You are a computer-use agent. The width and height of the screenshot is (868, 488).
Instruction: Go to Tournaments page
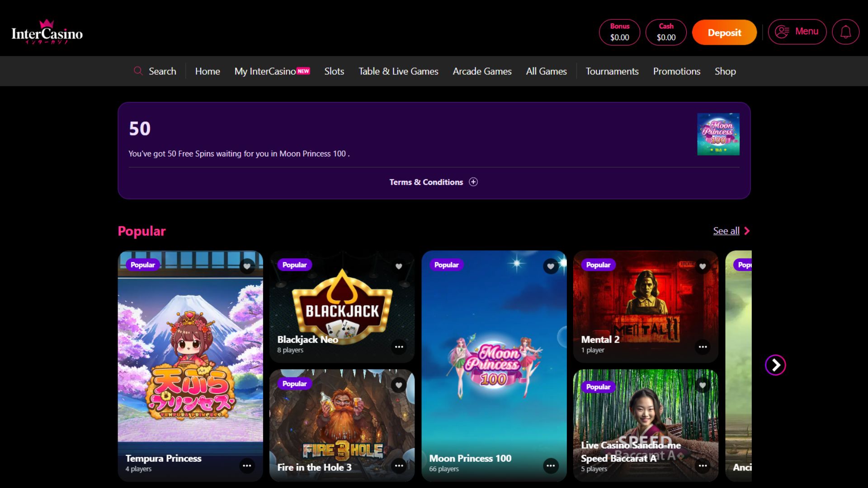[x=612, y=71]
